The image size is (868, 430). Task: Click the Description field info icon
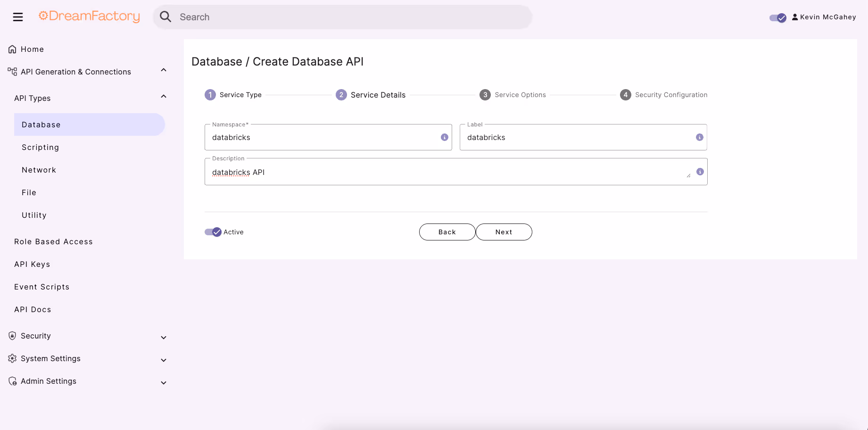coord(700,172)
